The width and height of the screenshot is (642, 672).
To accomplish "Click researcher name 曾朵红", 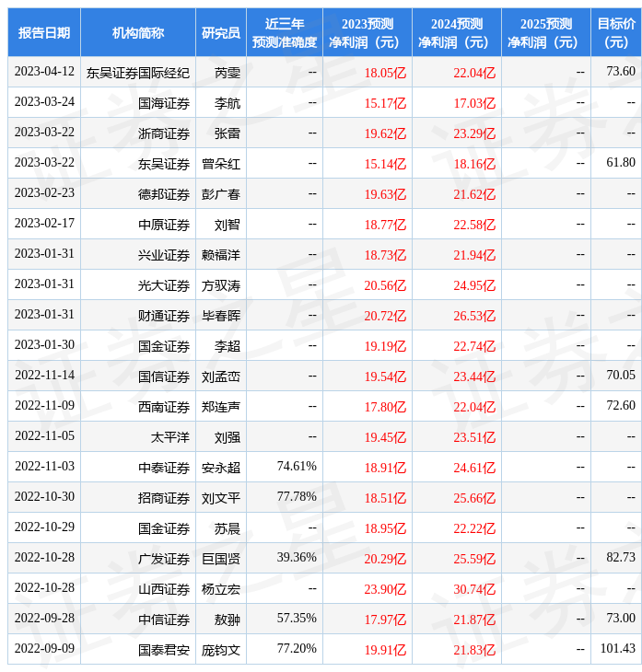I will point(221,164).
